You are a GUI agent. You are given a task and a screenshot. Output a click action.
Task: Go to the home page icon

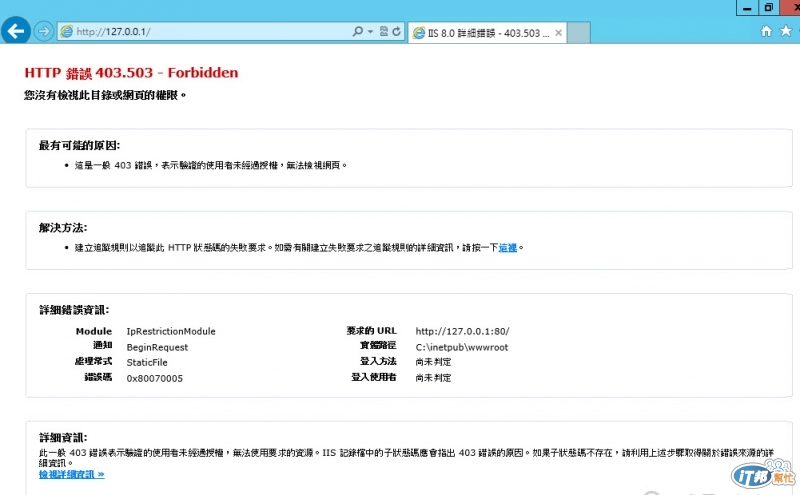[x=766, y=31]
